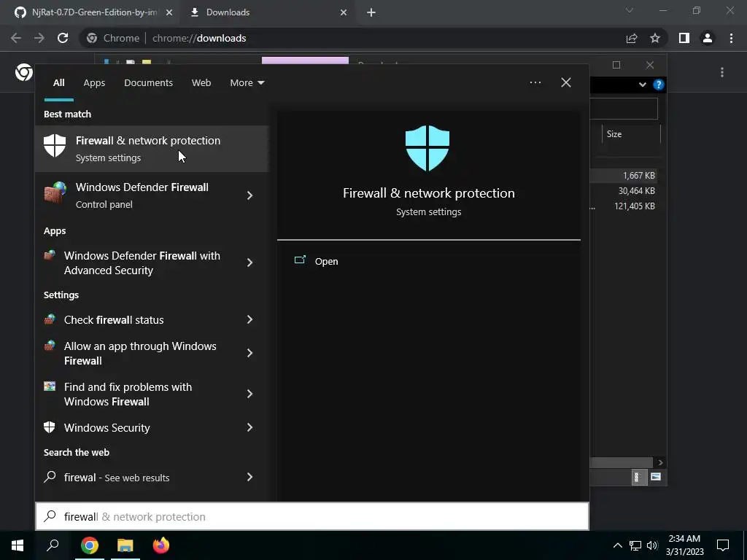Viewport: 747px width, 560px height.
Task: Switch to the Documents search tab
Action: (x=148, y=83)
